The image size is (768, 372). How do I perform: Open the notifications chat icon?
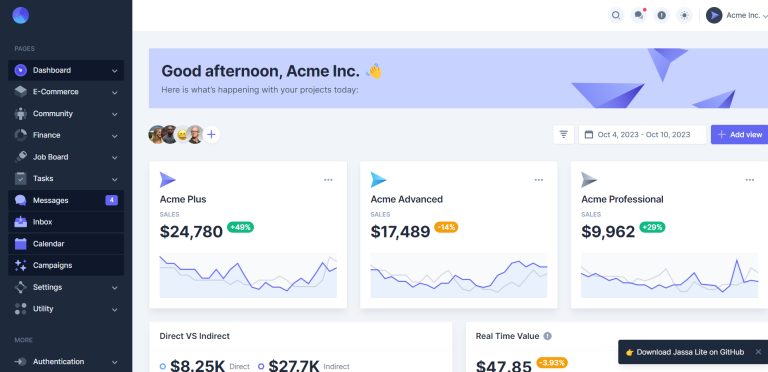(639, 15)
